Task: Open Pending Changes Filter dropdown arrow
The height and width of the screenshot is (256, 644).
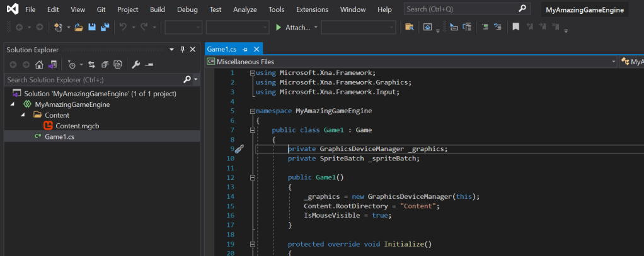Action: (x=81, y=65)
